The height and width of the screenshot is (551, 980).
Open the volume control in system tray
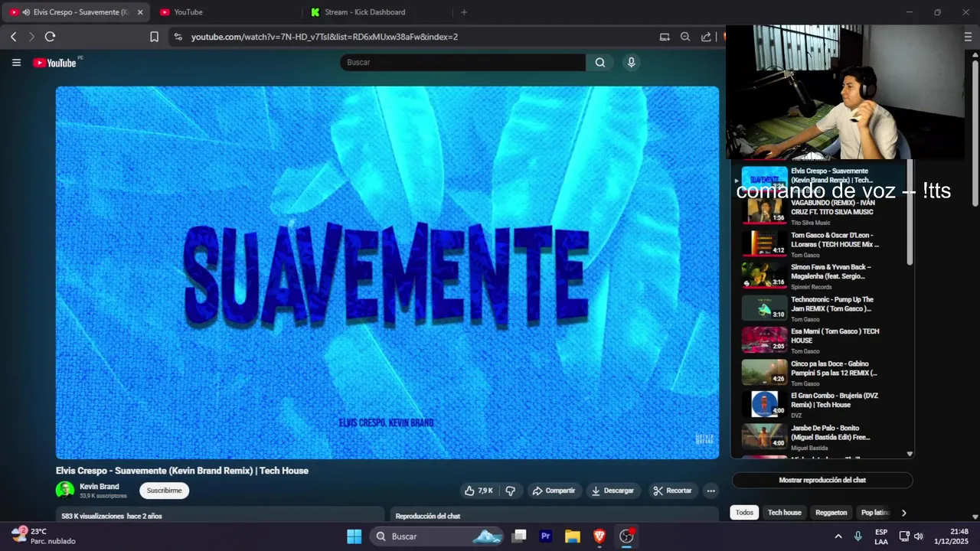(x=919, y=536)
